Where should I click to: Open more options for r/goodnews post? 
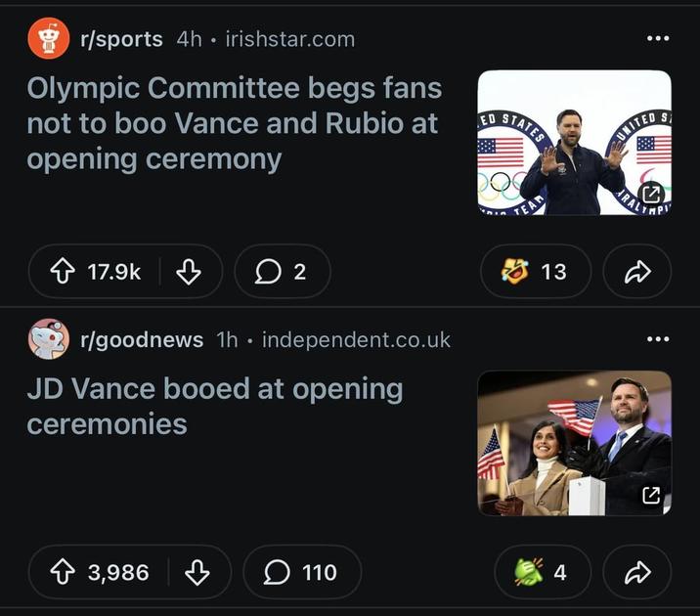(x=658, y=339)
